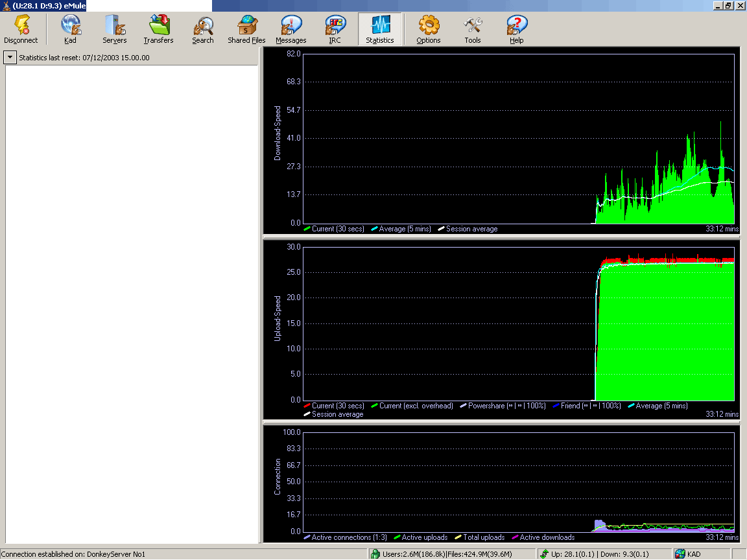Open the Options dialog
Viewport: 747px width, 560px height.
428,30
